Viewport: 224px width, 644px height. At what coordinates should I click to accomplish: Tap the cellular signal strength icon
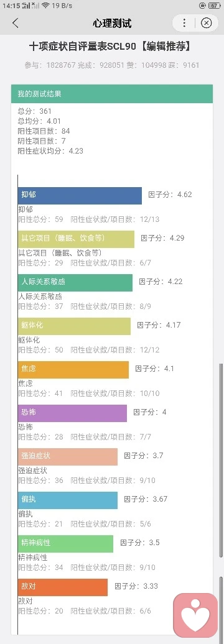(x=26, y=6)
